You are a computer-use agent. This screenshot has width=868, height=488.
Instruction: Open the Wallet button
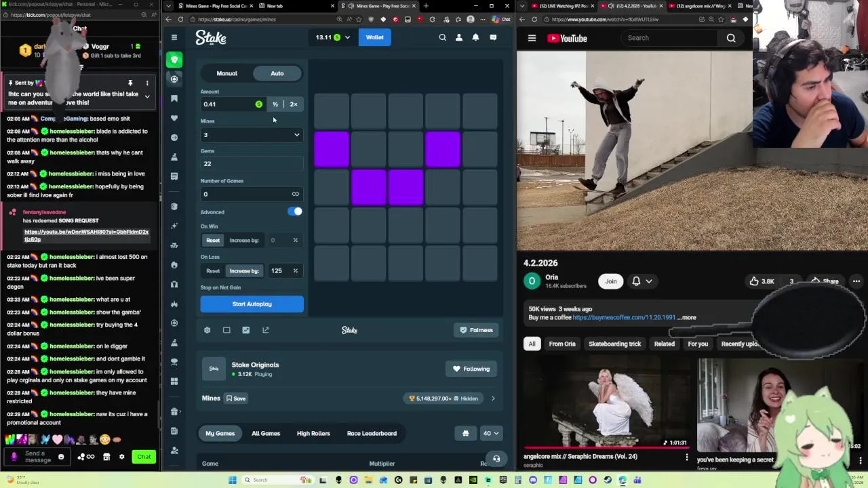375,37
